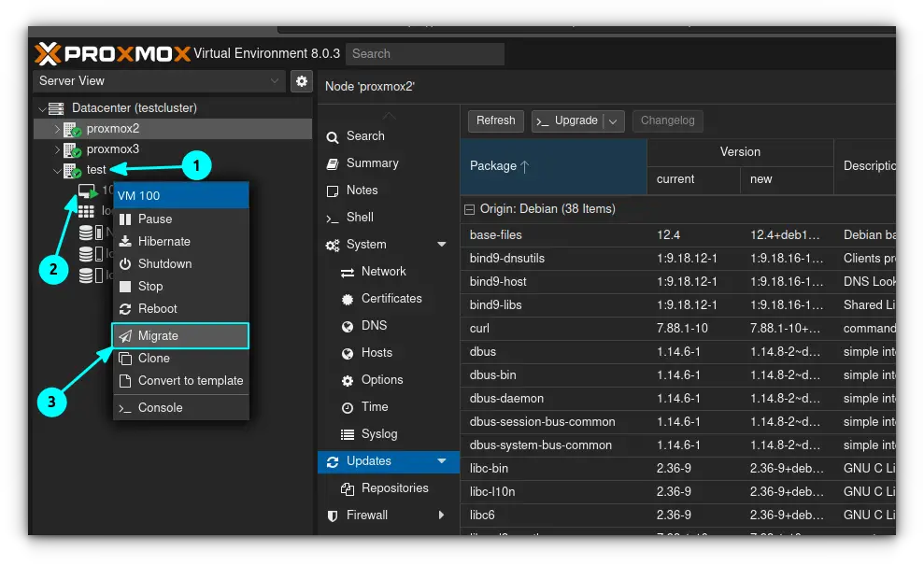
Task: Click the magnifier icon beside node Search
Action: point(333,136)
